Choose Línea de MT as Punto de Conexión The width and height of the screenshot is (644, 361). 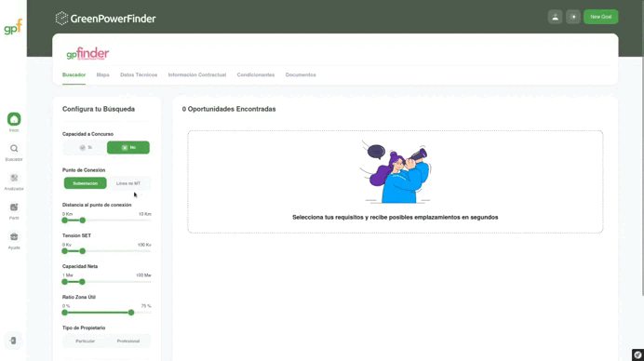[x=128, y=183]
